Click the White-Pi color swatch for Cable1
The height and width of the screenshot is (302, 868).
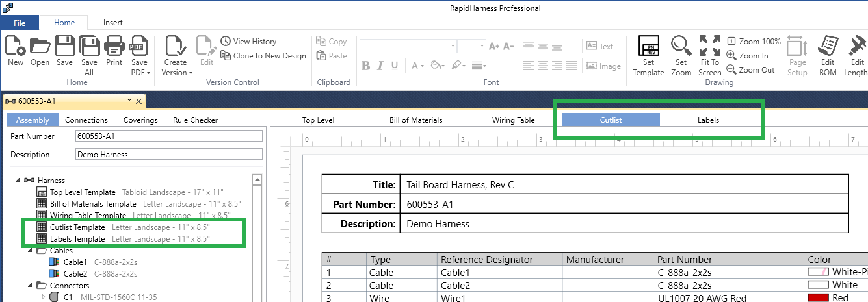click(818, 271)
